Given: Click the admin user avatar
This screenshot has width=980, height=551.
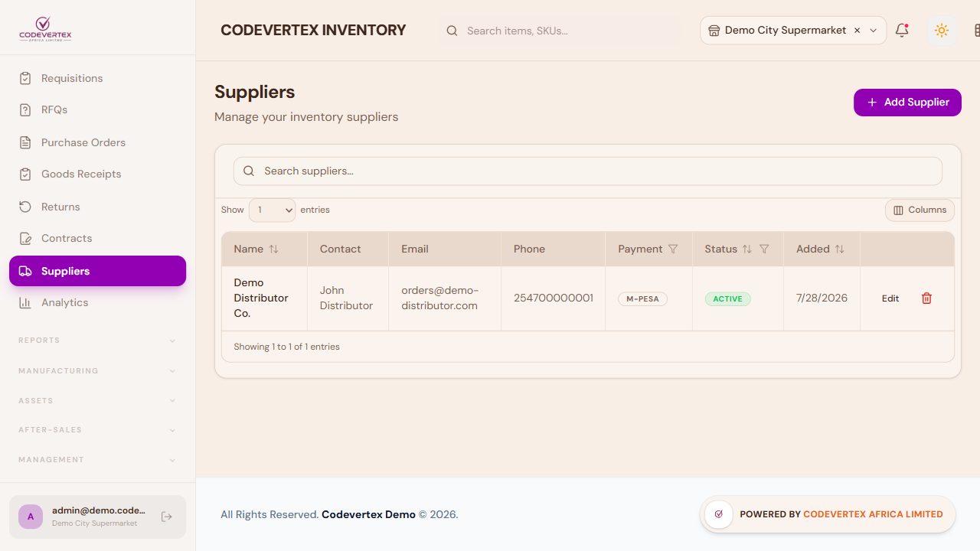Looking at the screenshot, I should point(31,517).
